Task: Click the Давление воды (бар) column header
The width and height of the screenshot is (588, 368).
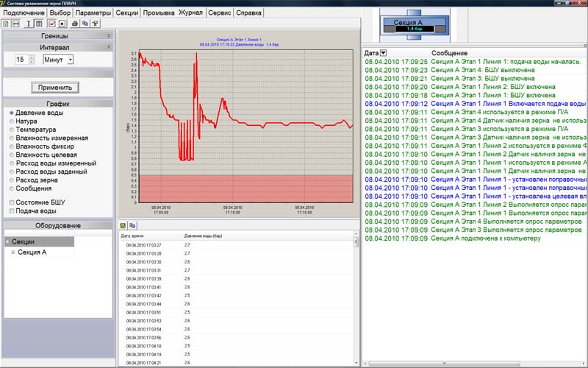Action: tap(203, 236)
